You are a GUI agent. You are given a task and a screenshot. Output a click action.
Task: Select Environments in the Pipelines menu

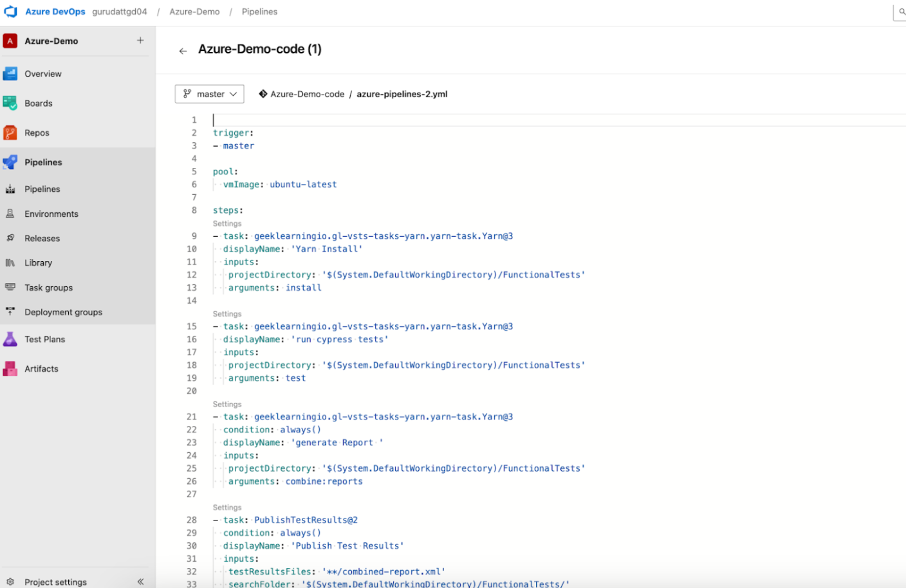pos(51,214)
